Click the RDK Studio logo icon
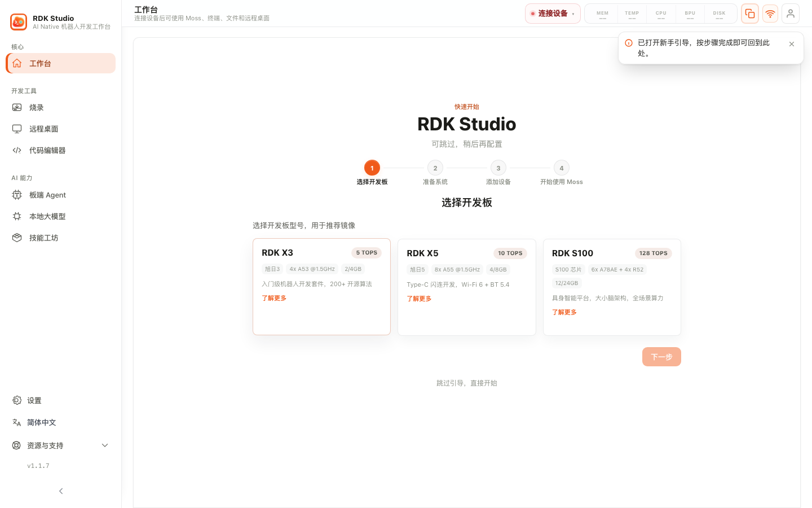This screenshot has width=812, height=508. click(19, 22)
